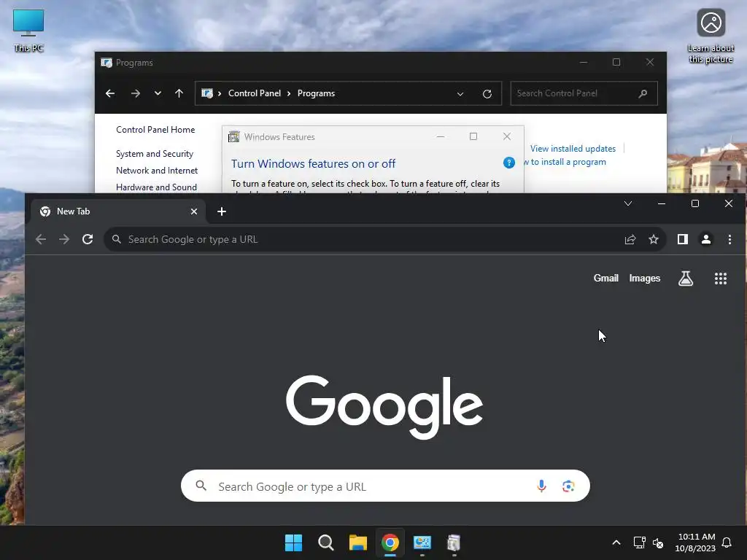Switch to Control Panel taskbar icon
The height and width of the screenshot is (560, 747).
pos(422,542)
